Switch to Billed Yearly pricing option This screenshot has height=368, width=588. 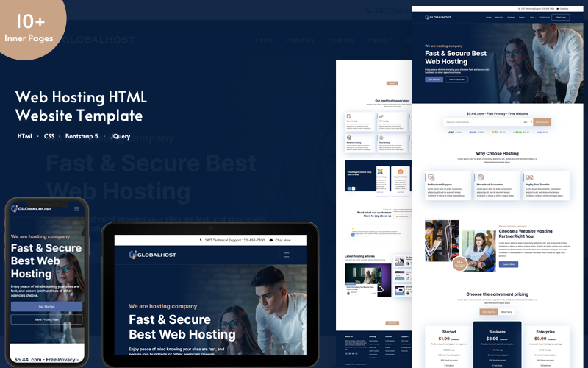pos(507,312)
